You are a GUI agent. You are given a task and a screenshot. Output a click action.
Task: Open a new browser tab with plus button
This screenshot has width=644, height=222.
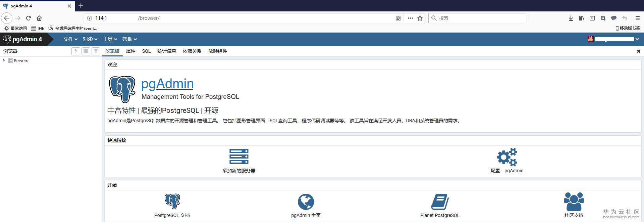81,6
